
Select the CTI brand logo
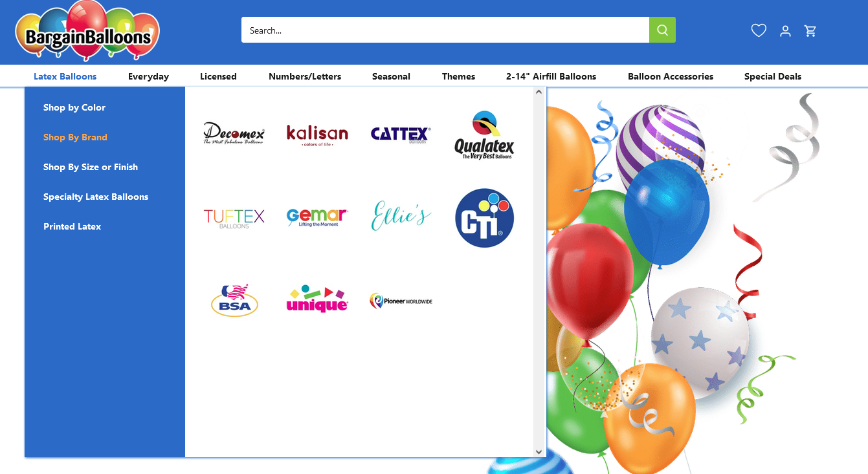pos(484,218)
